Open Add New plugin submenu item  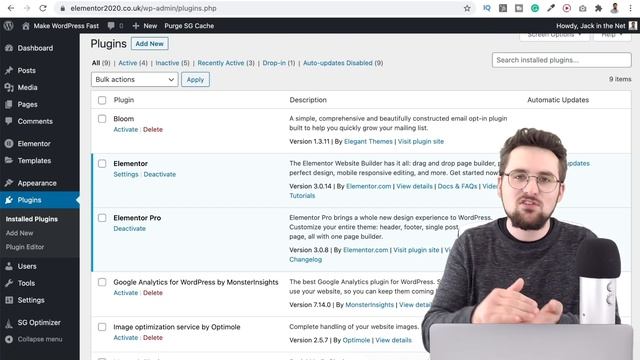coord(20,233)
